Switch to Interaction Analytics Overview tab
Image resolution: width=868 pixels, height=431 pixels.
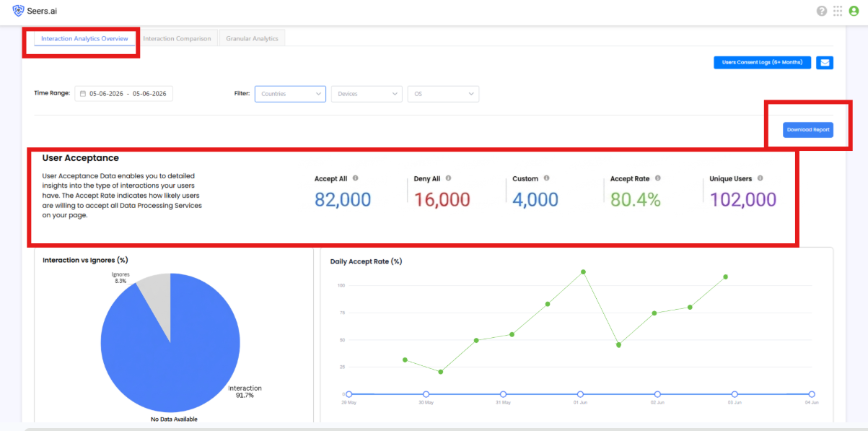pyautogui.click(x=84, y=38)
